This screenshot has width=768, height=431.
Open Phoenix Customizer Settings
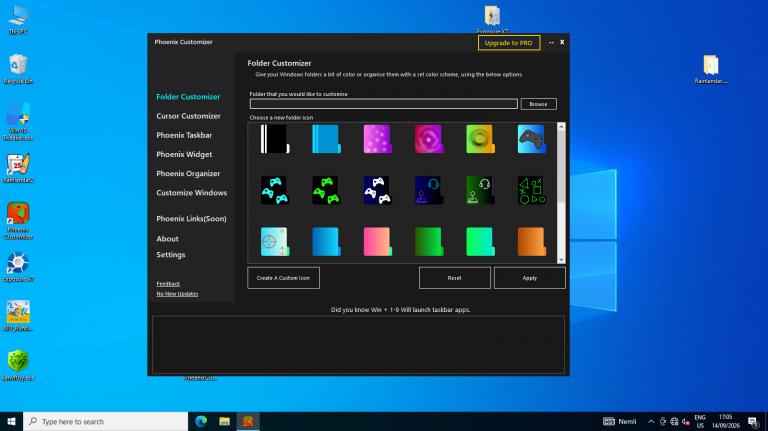pos(171,255)
